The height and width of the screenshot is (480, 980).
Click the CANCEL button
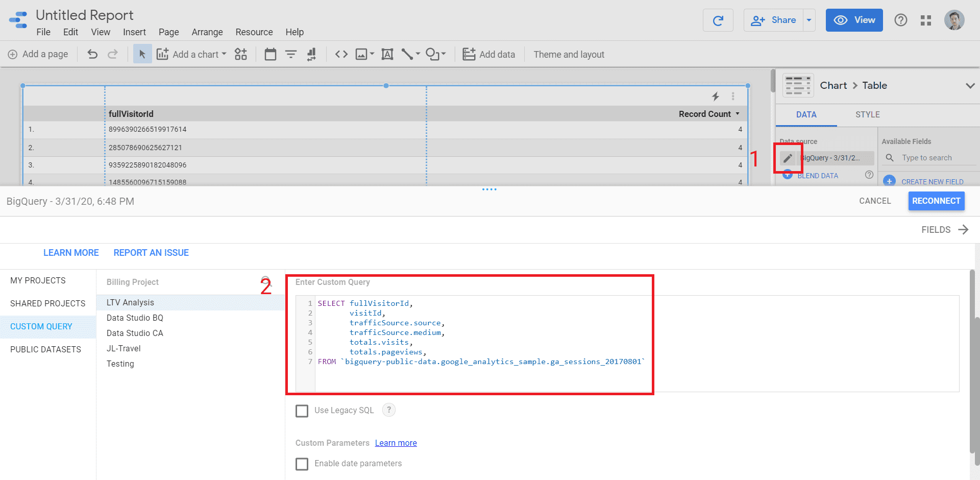point(875,201)
